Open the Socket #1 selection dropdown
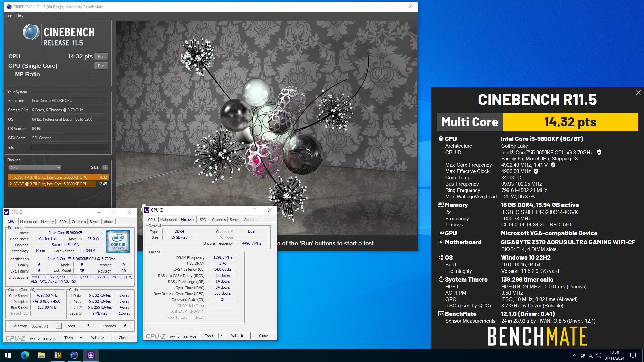The height and width of the screenshot is (362, 644). click(46, 326)
